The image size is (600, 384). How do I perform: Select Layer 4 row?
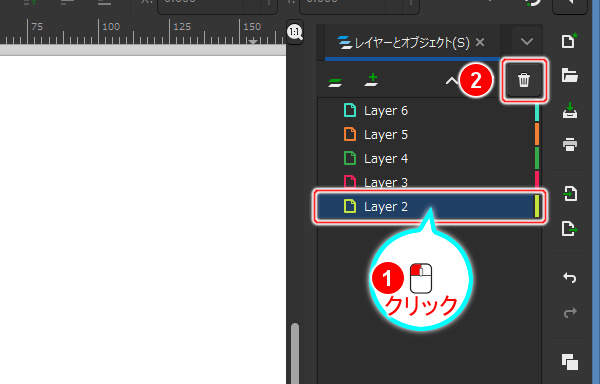pos(429,158)
